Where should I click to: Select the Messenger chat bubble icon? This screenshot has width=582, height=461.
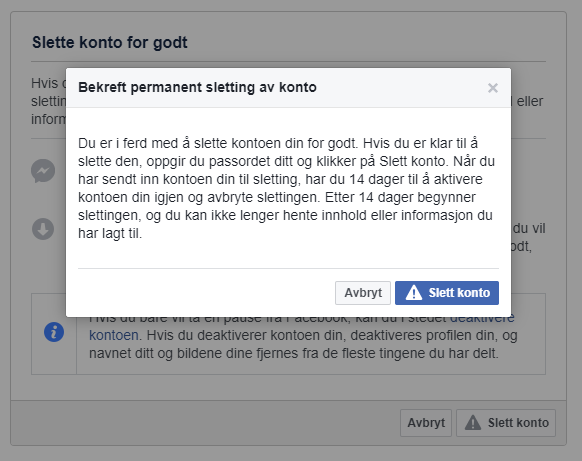(x=43, y=171)
